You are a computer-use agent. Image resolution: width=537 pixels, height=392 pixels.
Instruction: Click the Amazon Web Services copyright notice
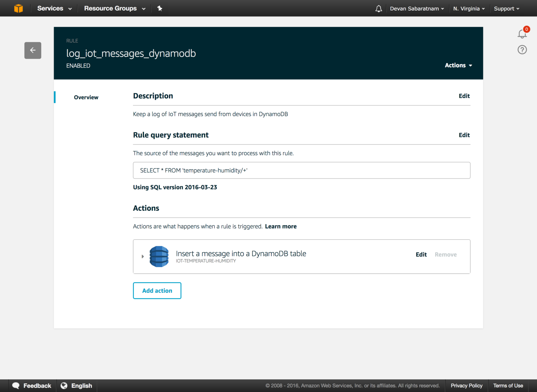pos(353,386)
